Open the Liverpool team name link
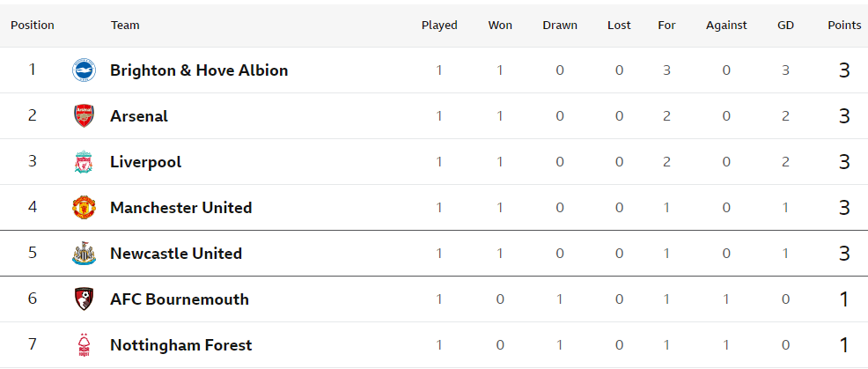This screenshot has width=868, height=369. click(x=145, y=162)
